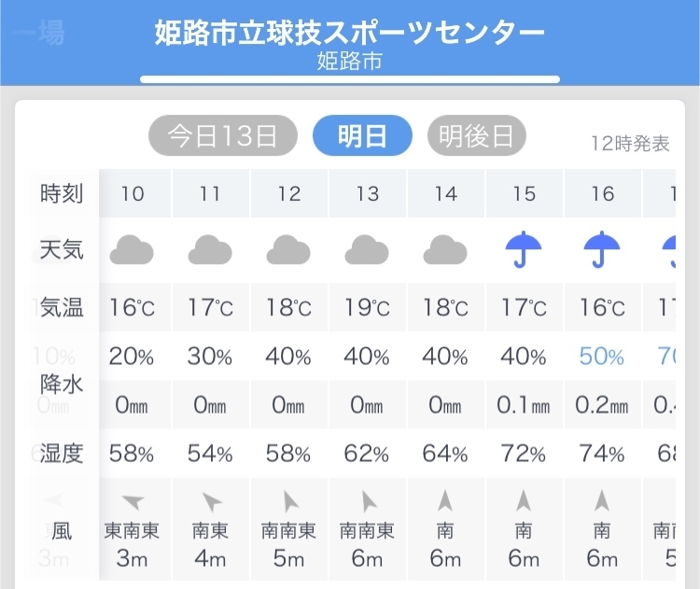The image size is (700, 589).
Task: Select the 明日 tab
Action: [362, 135]
